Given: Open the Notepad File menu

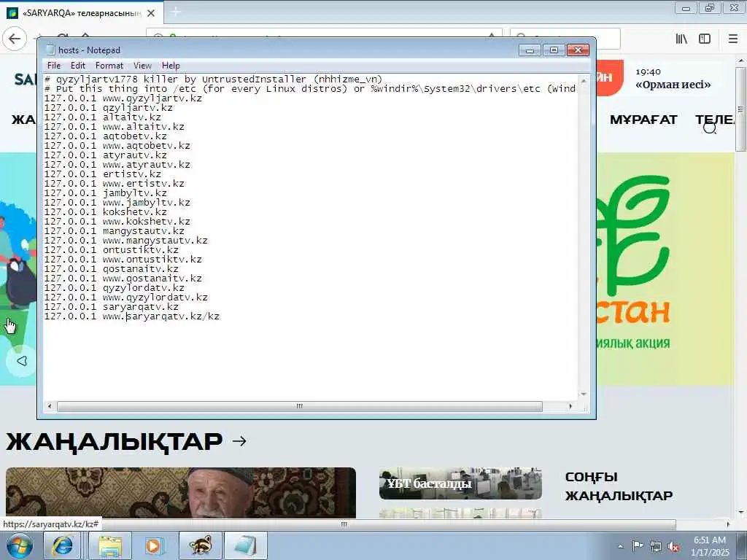Looking at the screenshot, I should [54, 66].
